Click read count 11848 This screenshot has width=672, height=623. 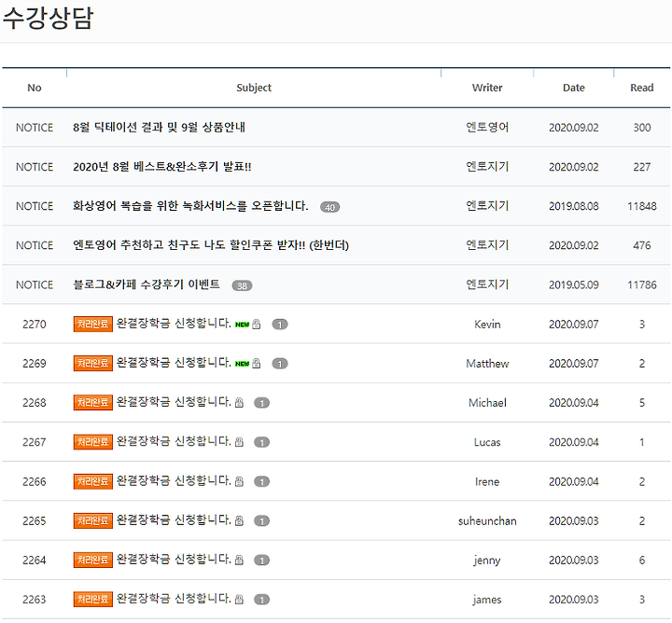(x=642, y=206)
